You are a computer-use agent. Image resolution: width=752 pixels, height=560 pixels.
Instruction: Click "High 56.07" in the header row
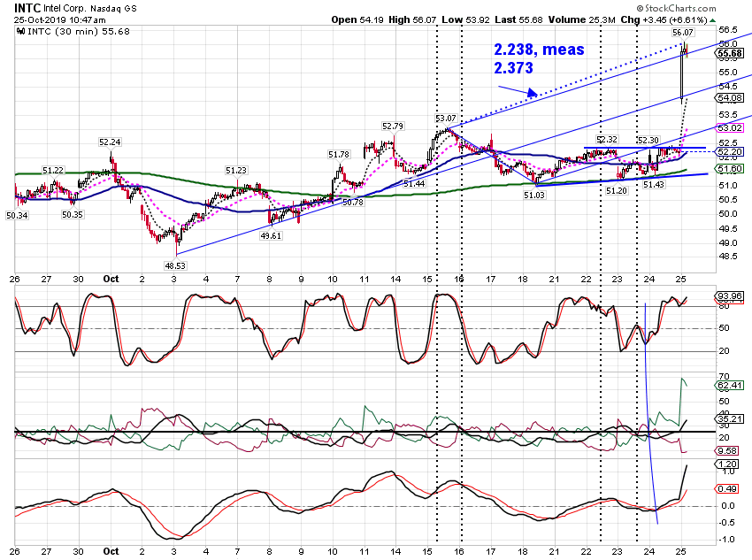click(x=412, y=19)
